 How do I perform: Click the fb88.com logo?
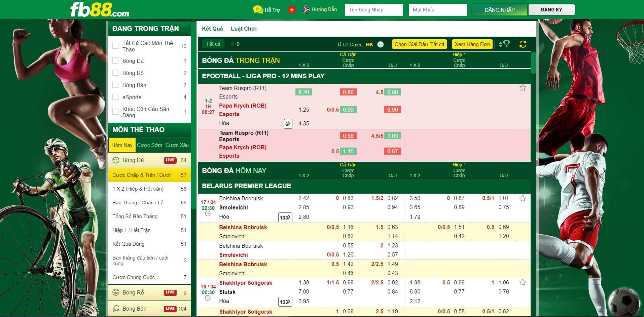click(100, 10)
